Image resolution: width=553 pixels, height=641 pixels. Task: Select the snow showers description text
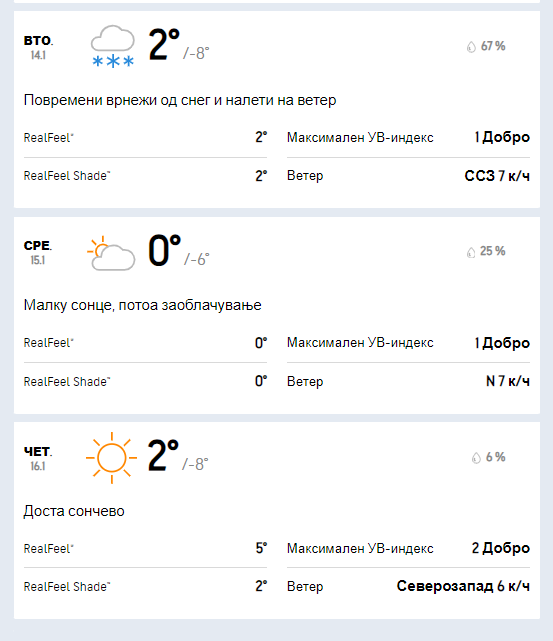pyautogui.click(x=180, y=100)
